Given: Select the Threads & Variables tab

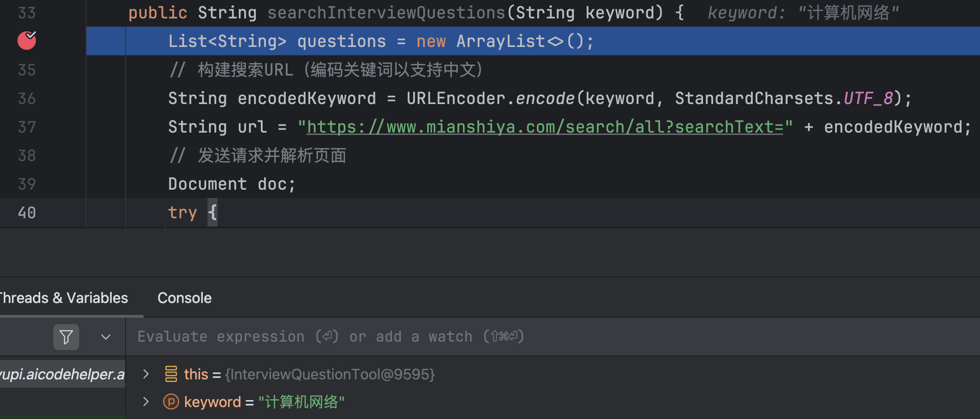Looking at the screenshot, I should tap(63, 298).
